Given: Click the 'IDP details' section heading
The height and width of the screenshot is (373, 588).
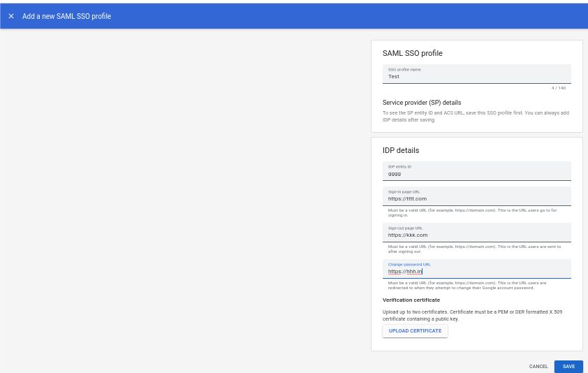Looking at the screenshot, I should click(x=401, y=150).
